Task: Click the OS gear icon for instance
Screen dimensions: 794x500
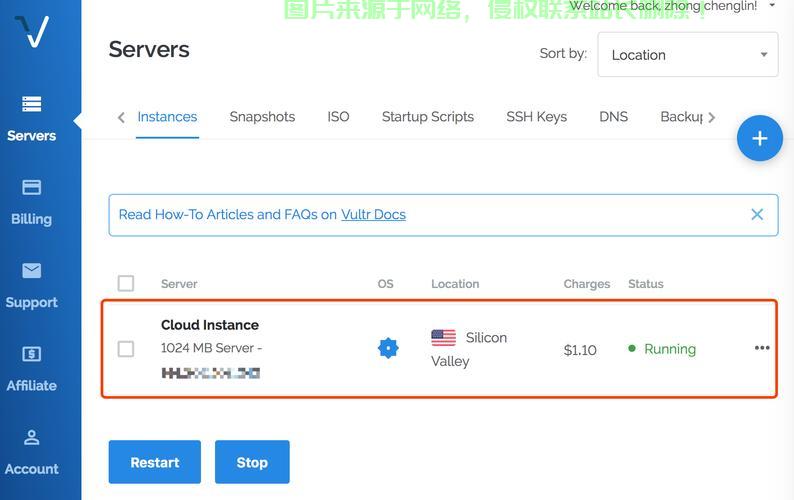Action: pos(388,348)
